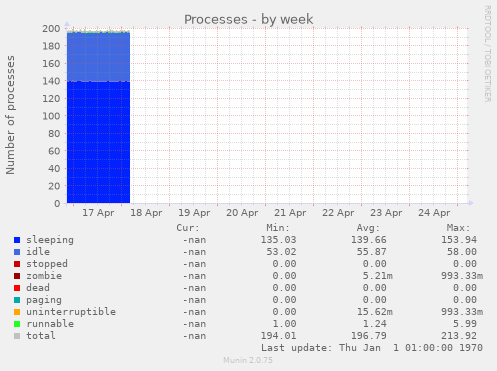Click the dead legend color swatch
The width and height of the screenshot is (497, 371).
coord(17,288)
